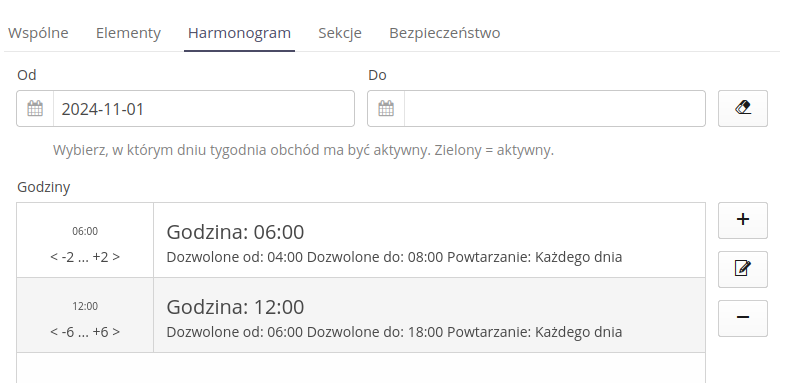Open the Bezpieczeństwo tab

tap(445, 33)
